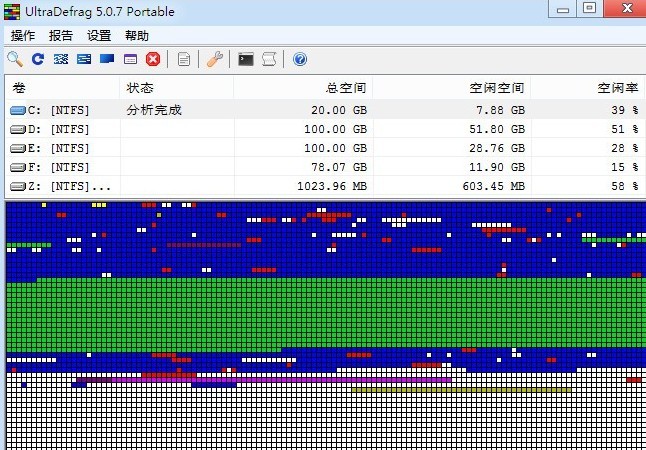Sort by the 空闲率 column header
The image size is (646, 450).
[x=587, y=88]
